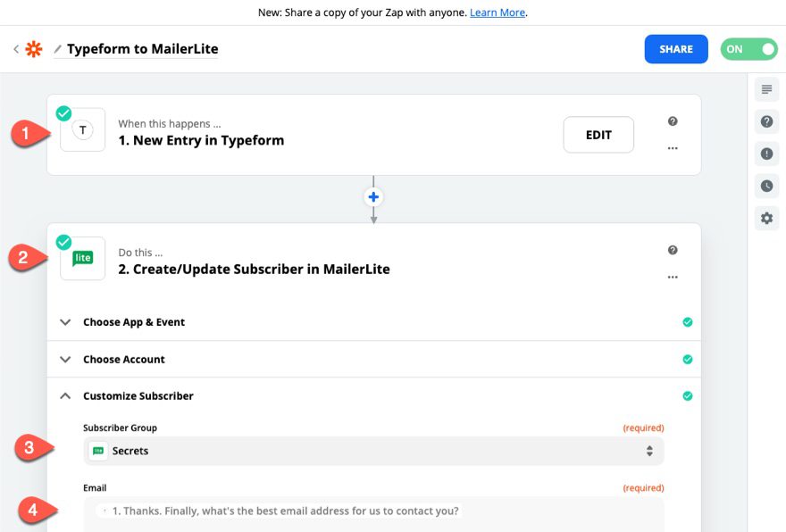Click the blue SHARE button

coord(676,49)
